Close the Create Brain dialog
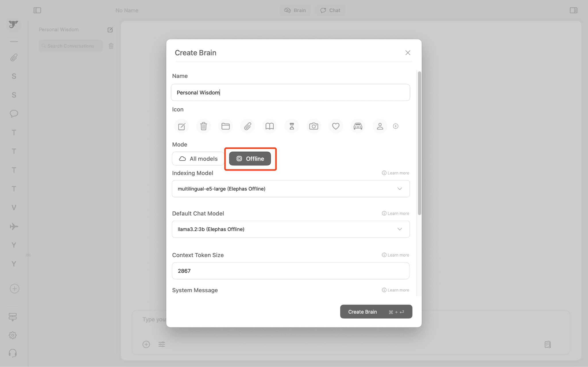The image size is (588, 367). click(408, 53)
